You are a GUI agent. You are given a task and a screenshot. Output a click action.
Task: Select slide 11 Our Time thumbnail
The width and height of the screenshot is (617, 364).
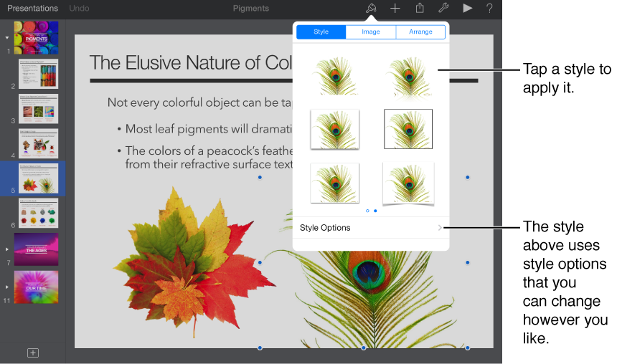tap(36, 287)
